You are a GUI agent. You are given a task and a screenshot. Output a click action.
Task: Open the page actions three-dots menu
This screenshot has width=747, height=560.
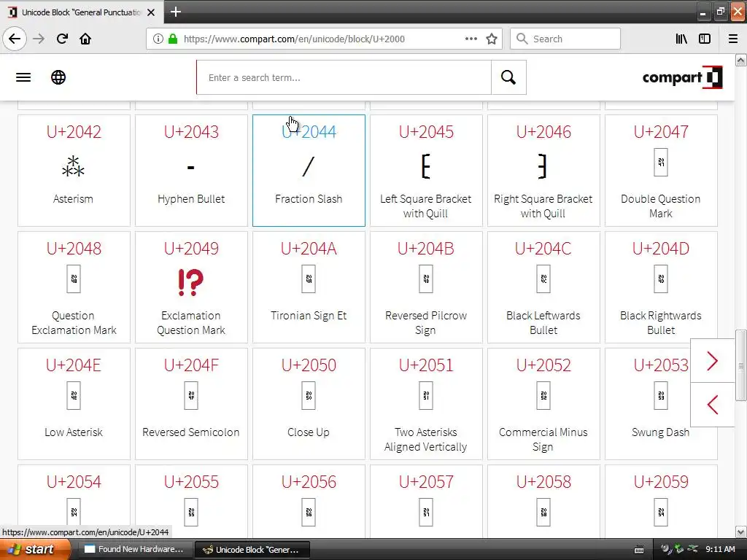pyautogui.click(x=471, y=39)
